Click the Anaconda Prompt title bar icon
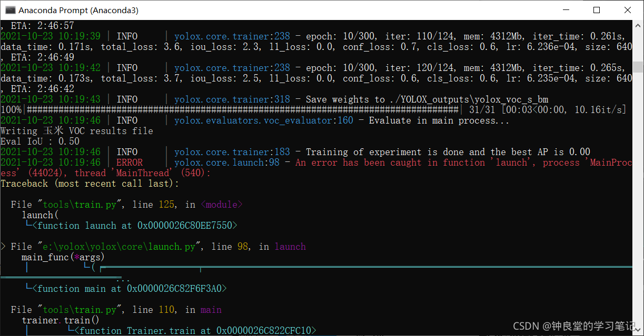This screenshot has height=336, width=644. tap(9, 10)
